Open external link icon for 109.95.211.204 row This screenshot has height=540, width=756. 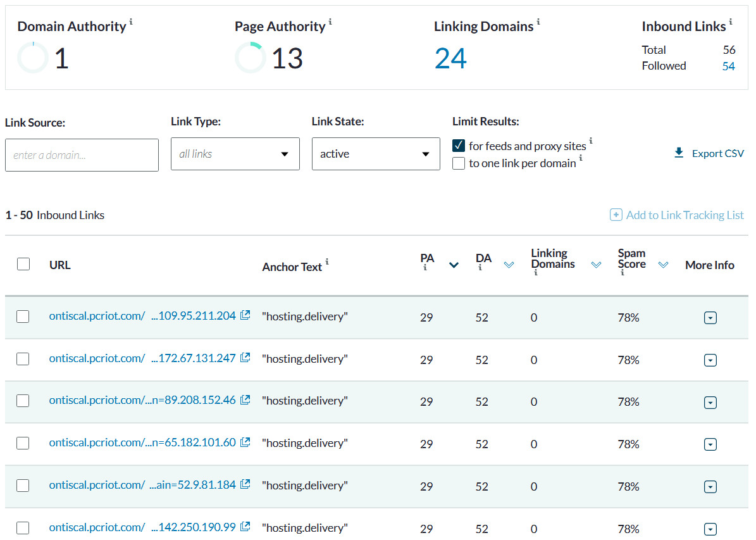point(245,315)
